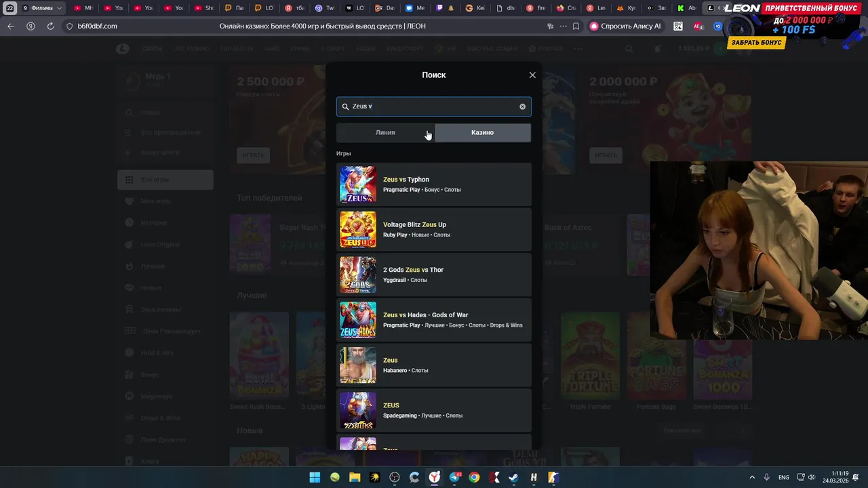Image resolution: width=868 pixels, height=488 pixels.
Task: Click the translate page icon in address bar
Action: [551, 26]
